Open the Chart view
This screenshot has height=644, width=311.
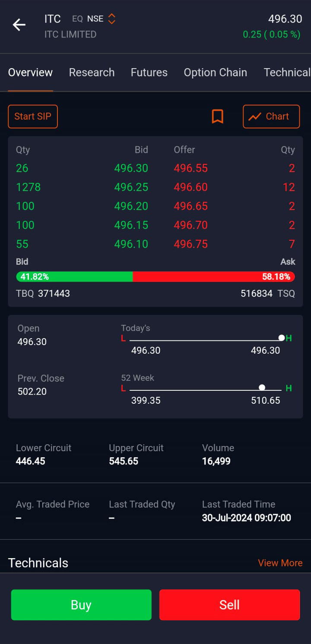[271, 116]
